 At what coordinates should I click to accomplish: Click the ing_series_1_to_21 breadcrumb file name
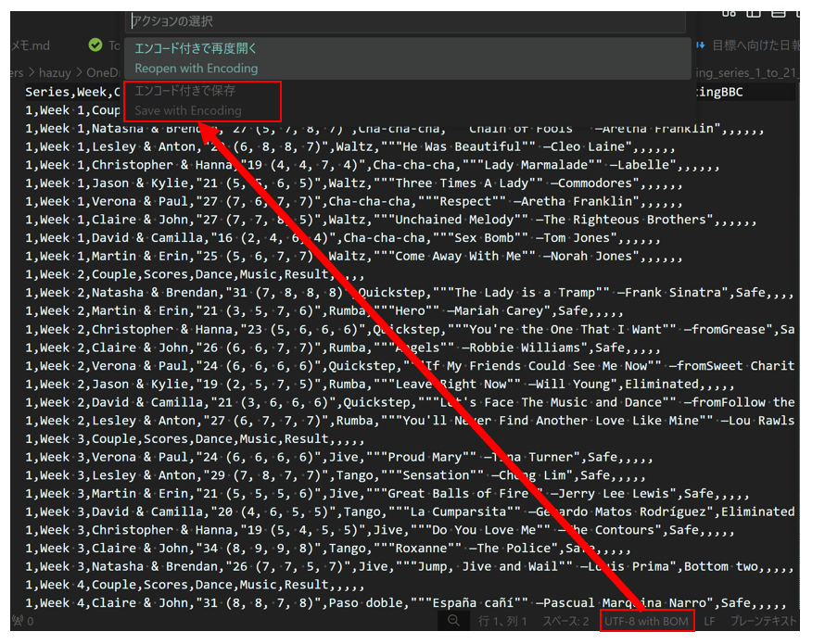(746, 72)
